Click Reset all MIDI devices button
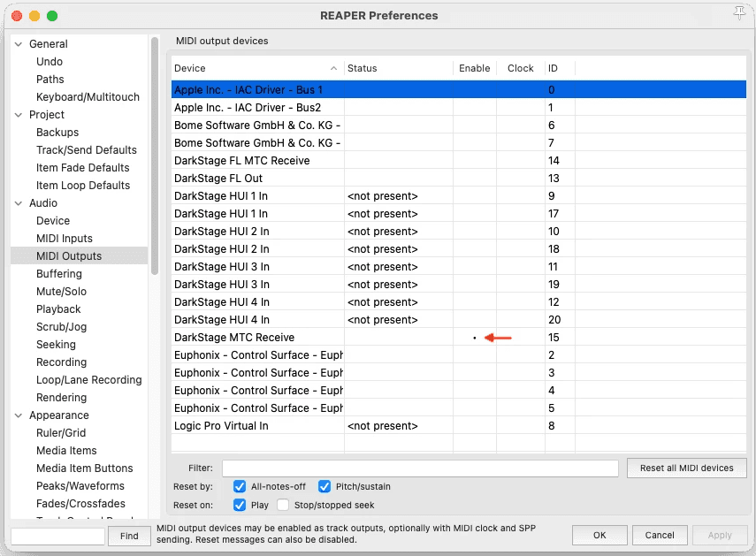Screen dimensions: 756x556 [686, 468]
